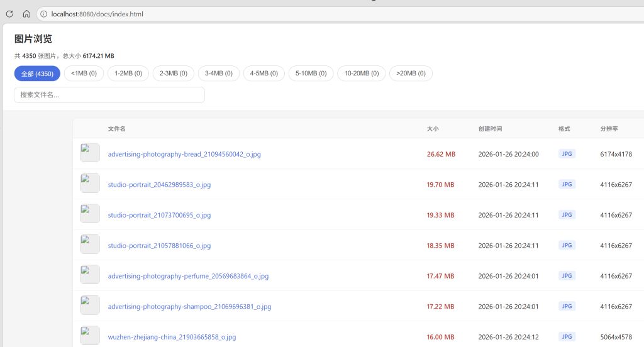Viewport: 644px width, 347px height.
Task: Click thumbnail of studio-portrait_21073700695 image
Action: 90,214
